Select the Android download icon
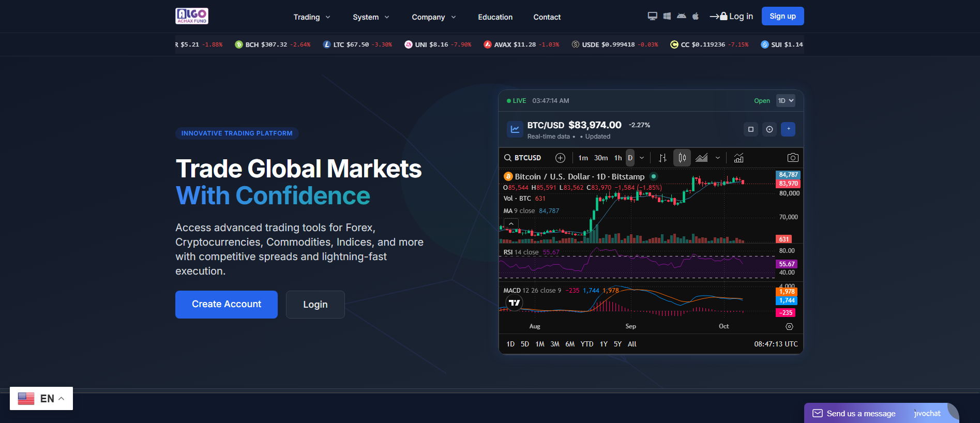The width and height of the screenshot is (980, 423). tap(682, 16)
